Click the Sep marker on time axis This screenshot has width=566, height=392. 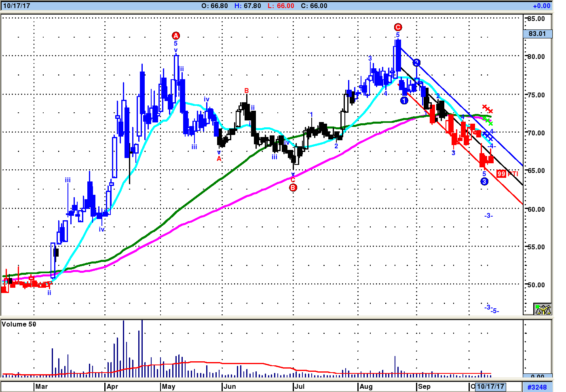point(424,386)
